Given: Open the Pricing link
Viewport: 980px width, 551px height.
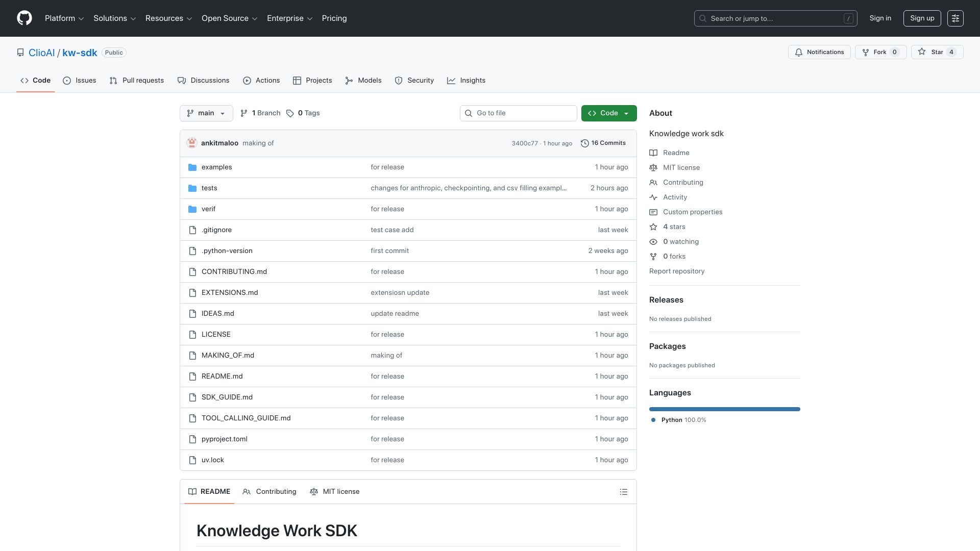Looking at the screenshot, I should click(334, 18).
